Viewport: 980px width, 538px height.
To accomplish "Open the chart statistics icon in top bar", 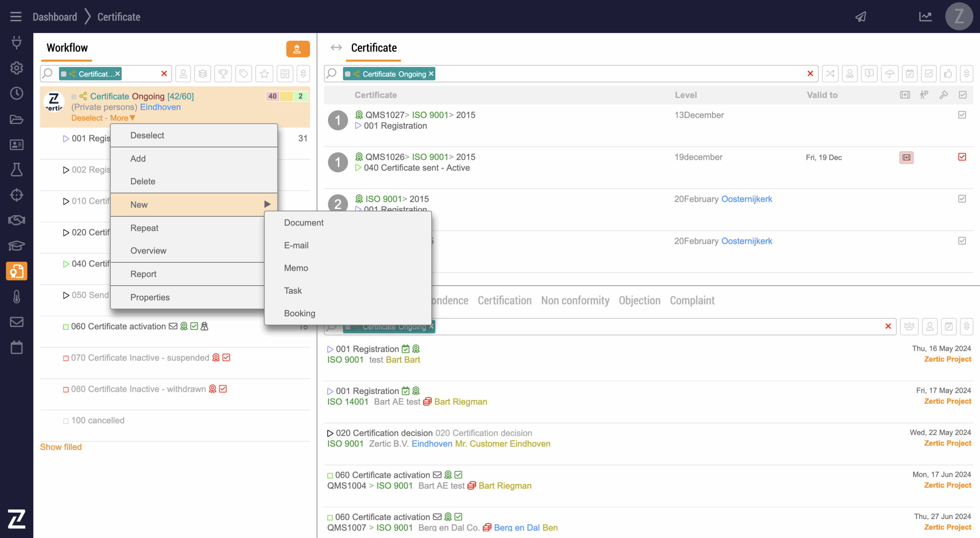I will pos(925,17).
